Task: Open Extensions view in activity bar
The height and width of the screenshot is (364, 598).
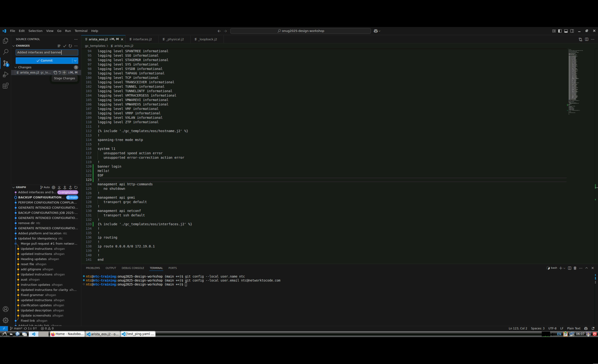Action: click(5, 86)
